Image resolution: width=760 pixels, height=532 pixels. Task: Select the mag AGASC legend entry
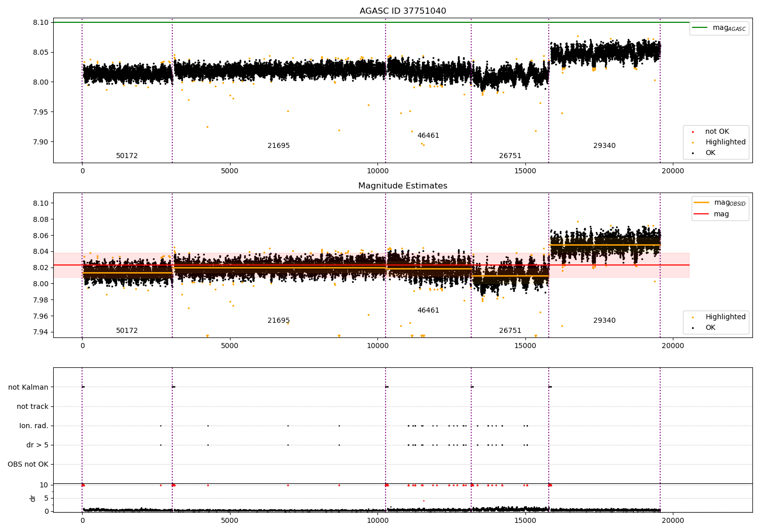point(719,28)
